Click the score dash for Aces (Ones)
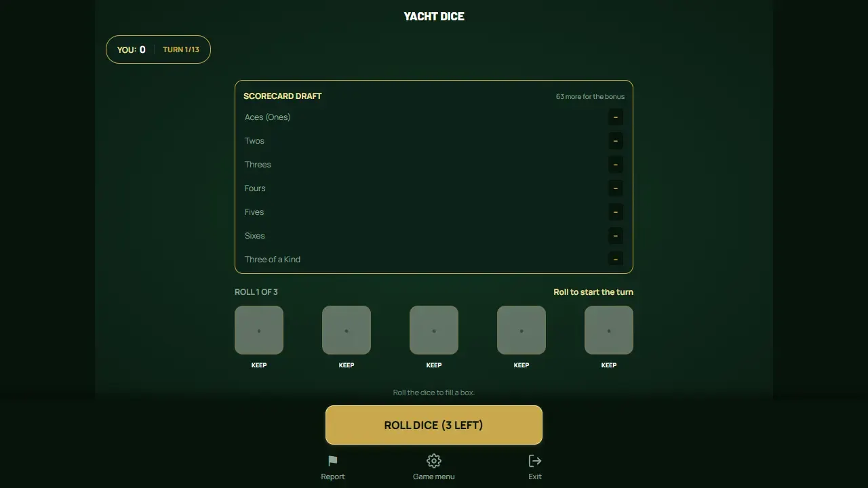The image size is (868, 488). point(615,117)
